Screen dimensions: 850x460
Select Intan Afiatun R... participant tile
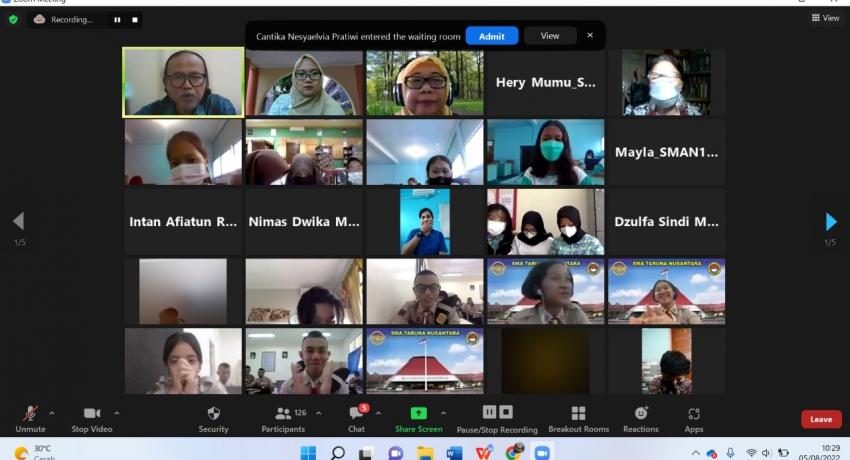pyautogui.click(x=183, y=222)
